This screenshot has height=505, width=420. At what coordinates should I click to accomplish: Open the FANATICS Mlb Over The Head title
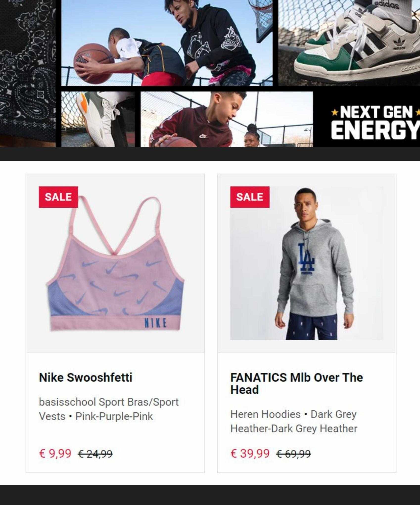297,383
